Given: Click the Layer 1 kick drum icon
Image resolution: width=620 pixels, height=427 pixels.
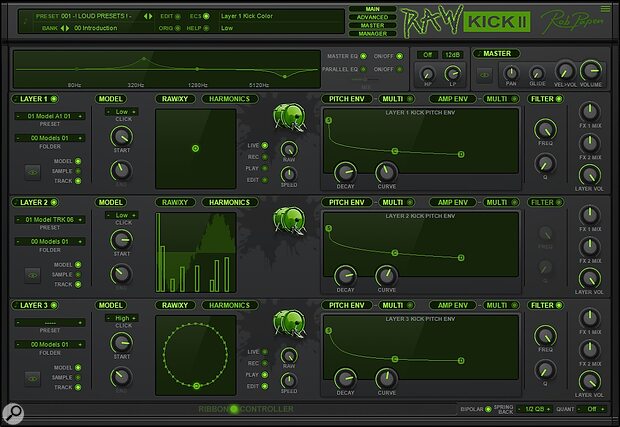Looking at the screenshot, I should tap(289, 117).
